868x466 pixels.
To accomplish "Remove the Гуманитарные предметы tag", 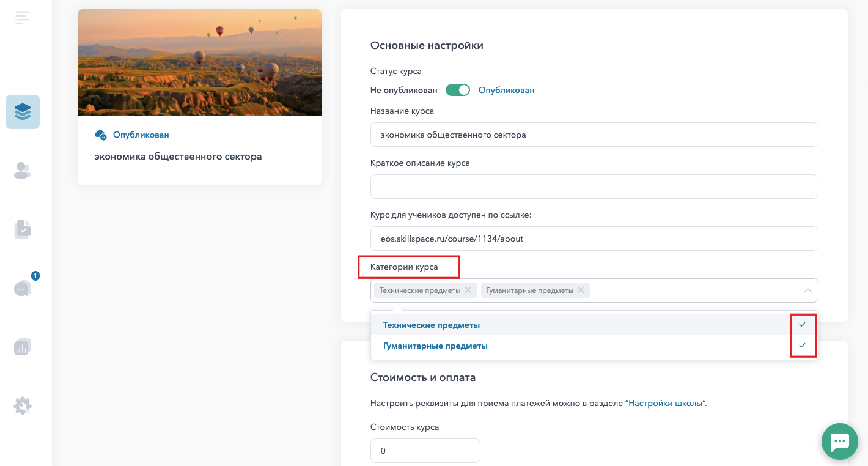I will 581,290.
